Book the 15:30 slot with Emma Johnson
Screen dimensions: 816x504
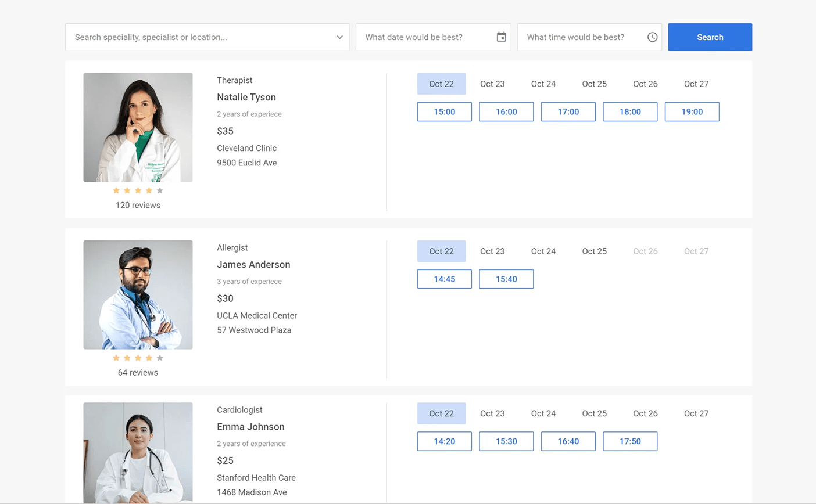coord(506,441)
